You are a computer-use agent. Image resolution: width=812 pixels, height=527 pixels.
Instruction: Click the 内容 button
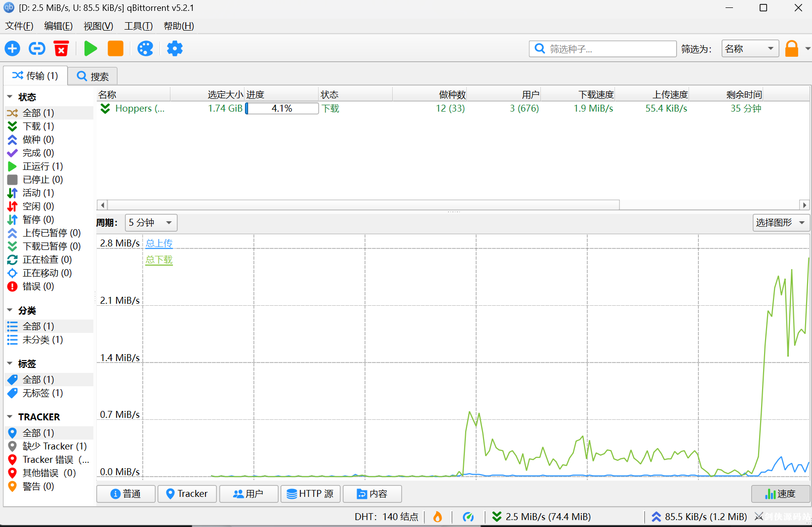(372, 494)
